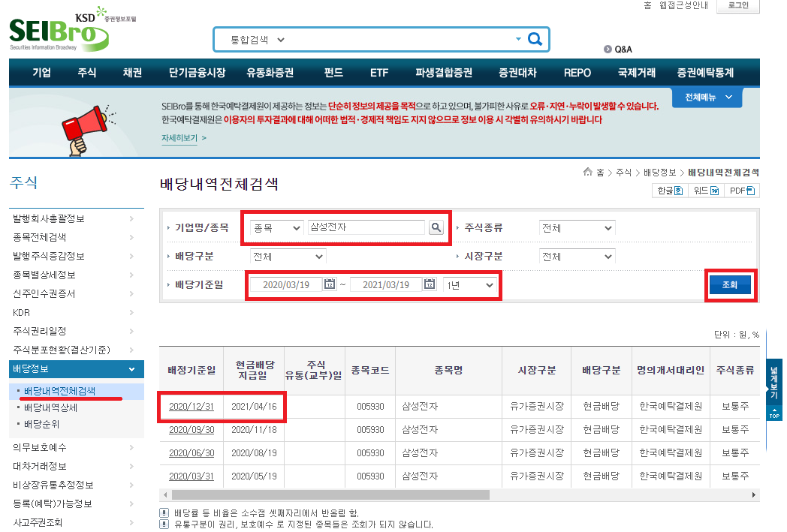The height and width of the screenshot is (532, 787).
Task: Click the 주식 breadcrumb link
Action: point(623,173)
